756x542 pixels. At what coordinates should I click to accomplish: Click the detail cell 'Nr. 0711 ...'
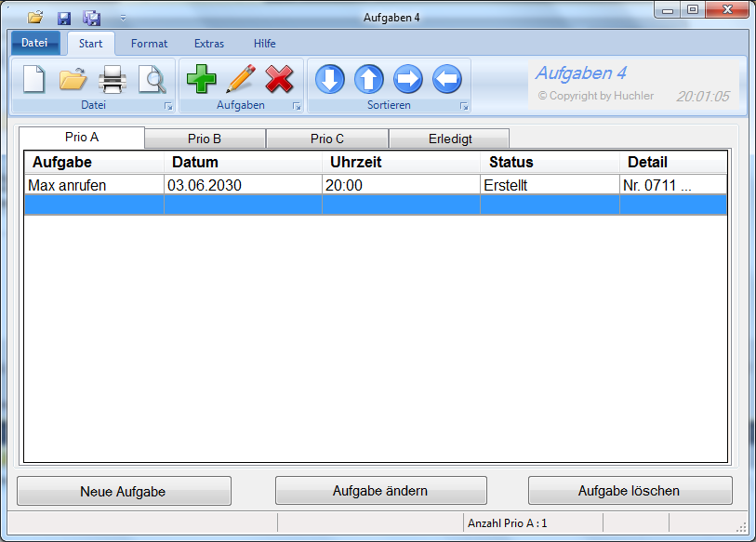[673, 185]
